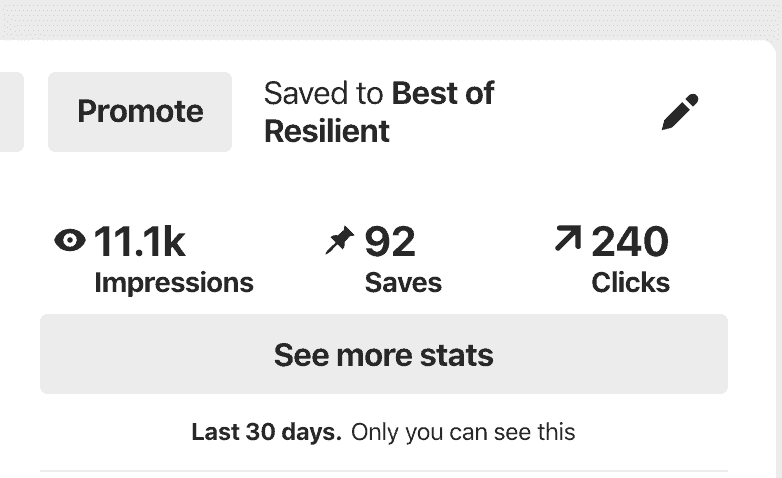Click the diagonal arrow clicks icon
The image size is (782, 478).
[x=567, y=240]
